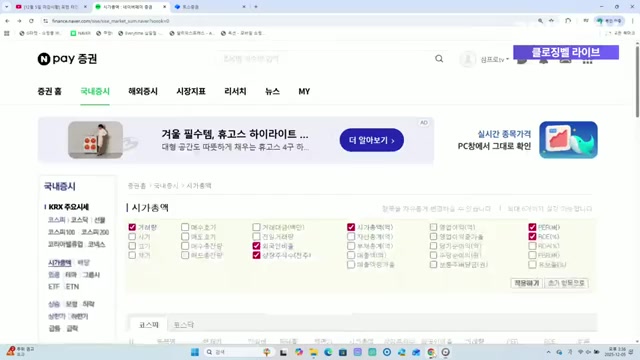This screenshot has width=640, height=360.
Task: Expand the system tray hidden icons chevron
Action: [548, 352]
